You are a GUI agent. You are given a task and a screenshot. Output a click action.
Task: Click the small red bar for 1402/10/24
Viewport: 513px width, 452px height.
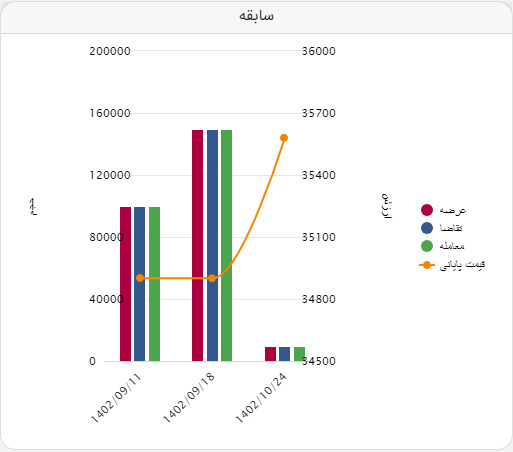coord(270,354)
